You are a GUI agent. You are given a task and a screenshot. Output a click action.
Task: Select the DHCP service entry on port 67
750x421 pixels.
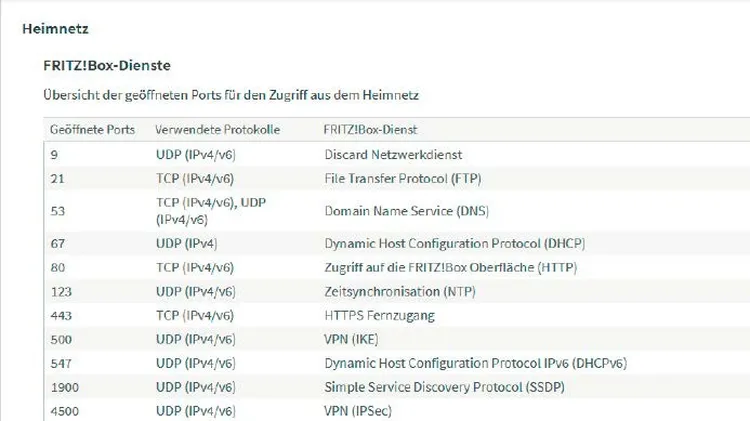(x=454, y=244)
